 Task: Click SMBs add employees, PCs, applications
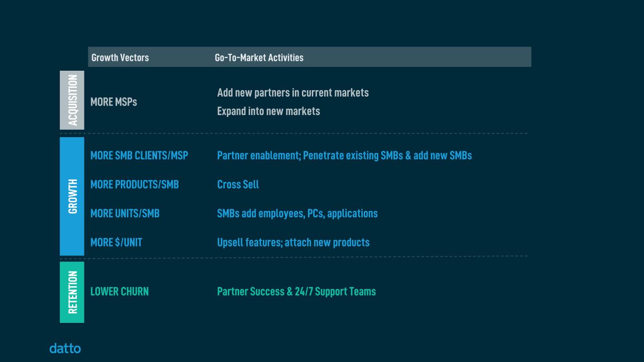pyautogui.click(x=297, y=214)
